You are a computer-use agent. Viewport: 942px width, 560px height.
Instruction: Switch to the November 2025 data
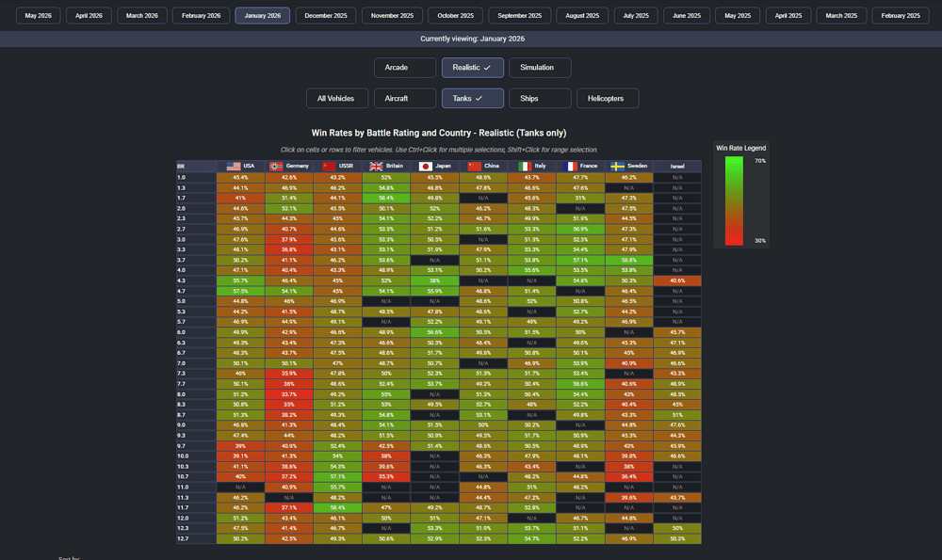[x=392, y=16]
